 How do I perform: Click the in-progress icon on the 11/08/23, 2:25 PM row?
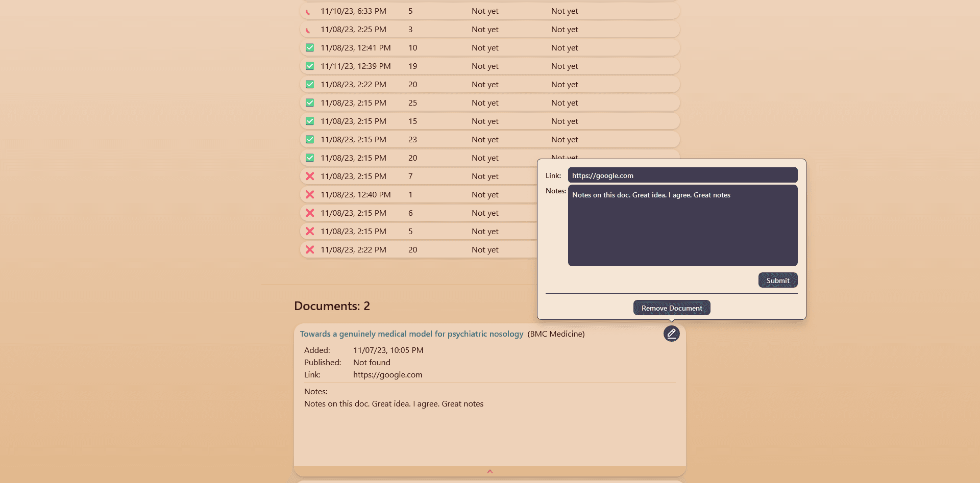308,30
